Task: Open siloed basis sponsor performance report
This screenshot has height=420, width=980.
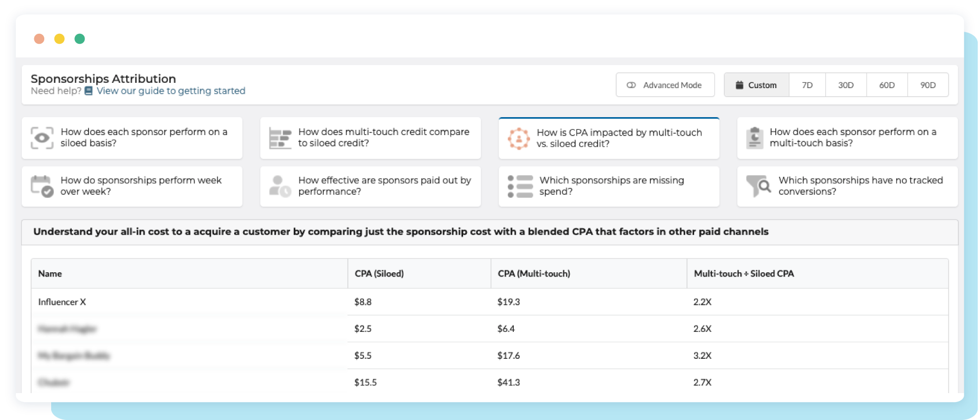Action: 132,138
